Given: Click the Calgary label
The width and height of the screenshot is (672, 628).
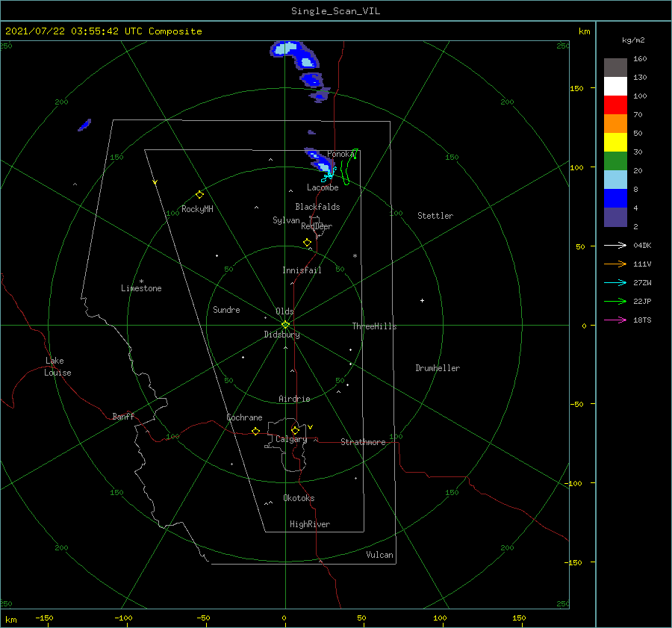Looking at the screenshot, I should 291,439.
